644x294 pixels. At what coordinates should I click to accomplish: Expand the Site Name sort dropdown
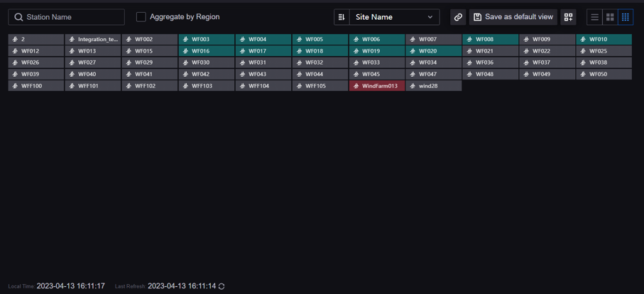point(393,17)
